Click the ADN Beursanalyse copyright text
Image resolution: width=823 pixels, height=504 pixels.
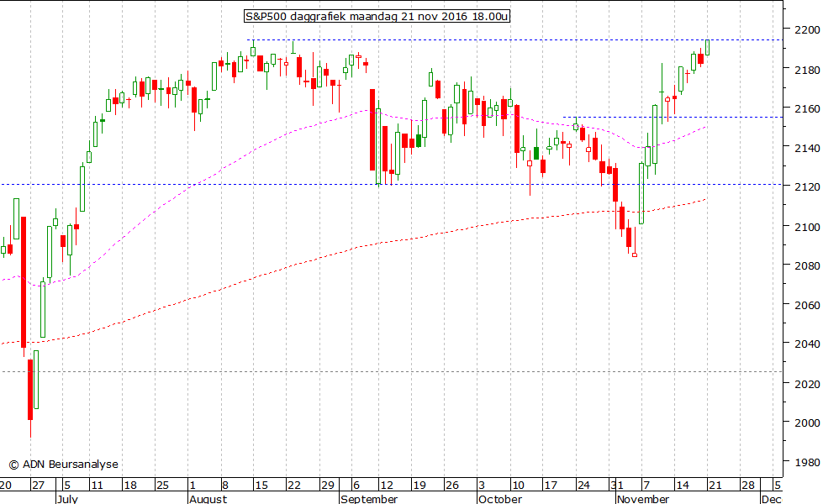pos(64,465)
